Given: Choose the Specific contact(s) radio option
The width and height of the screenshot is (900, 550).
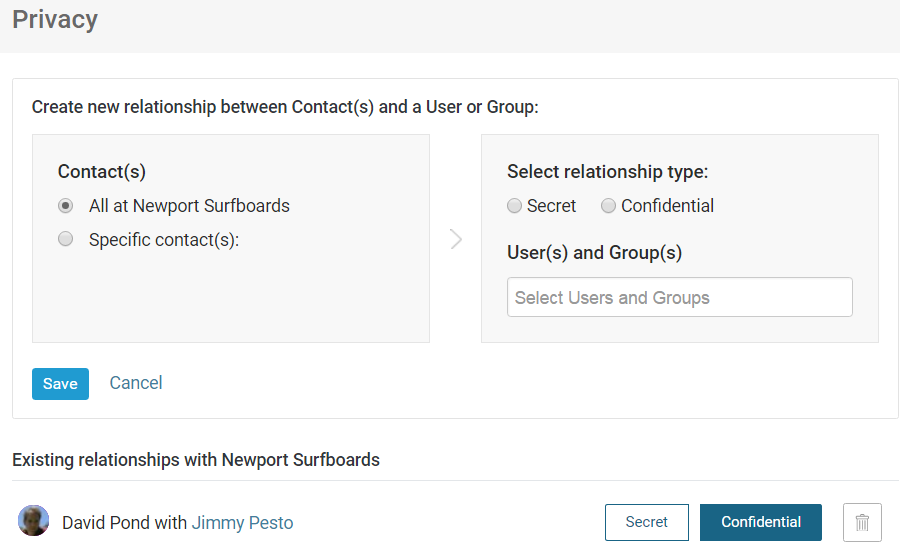Looking at the screenshot, I should click(65, 239).
